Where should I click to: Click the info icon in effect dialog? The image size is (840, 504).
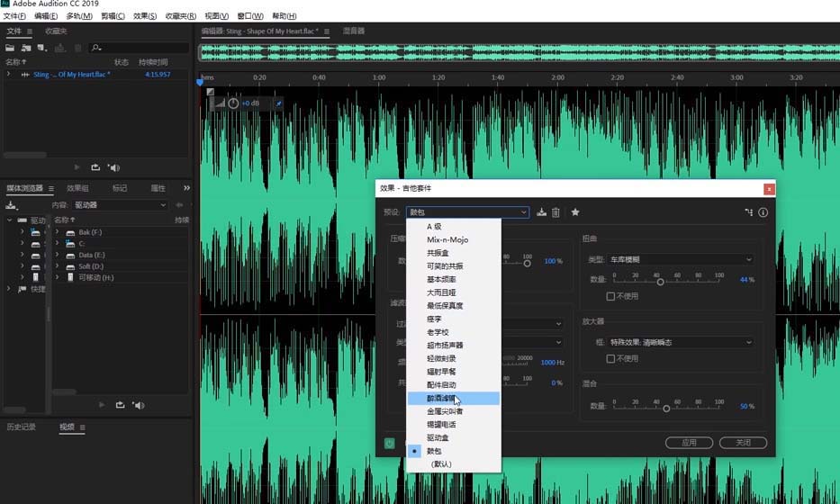tap(763, 212)
